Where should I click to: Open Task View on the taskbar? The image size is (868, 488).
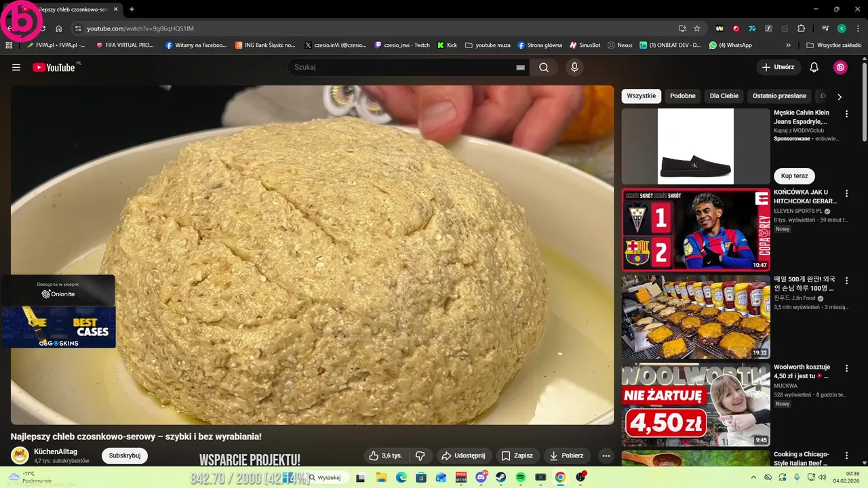[361, 477]
